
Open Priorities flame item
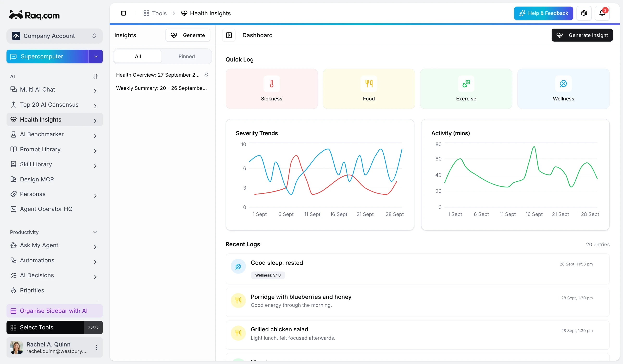click(x=54, y=290)
